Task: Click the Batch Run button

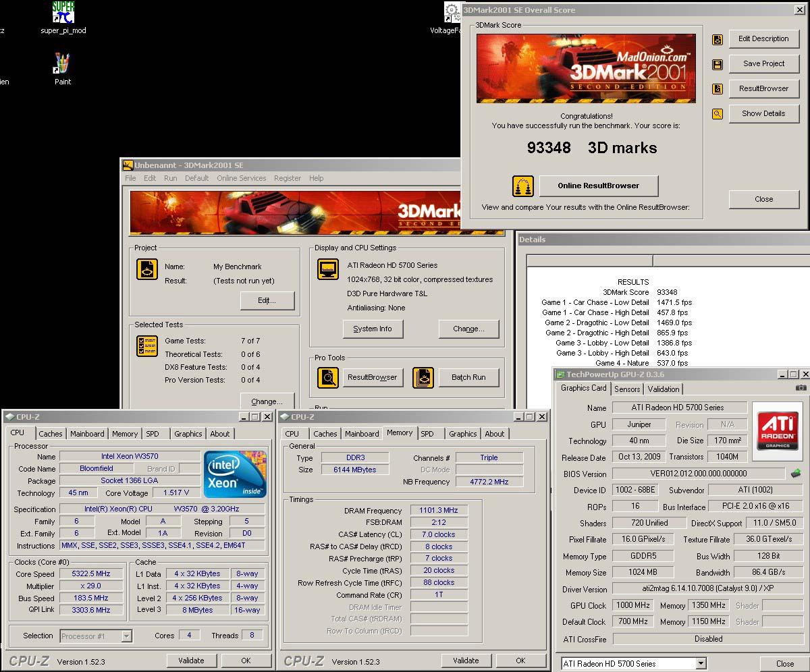Action: 468,377
